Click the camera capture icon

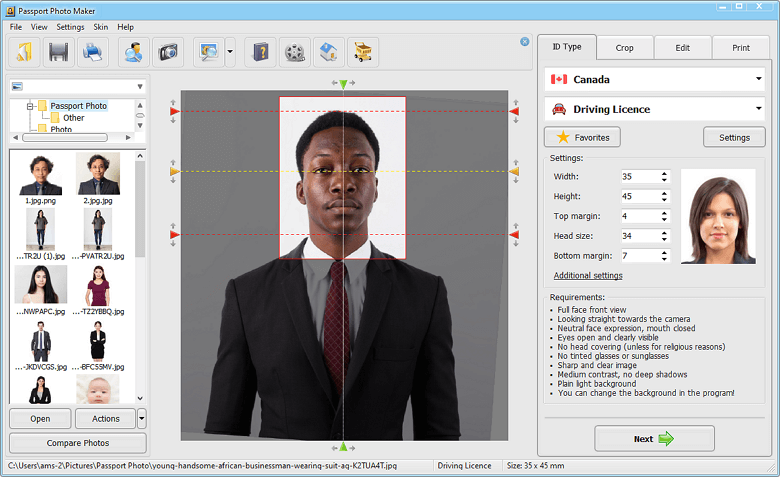168,52
